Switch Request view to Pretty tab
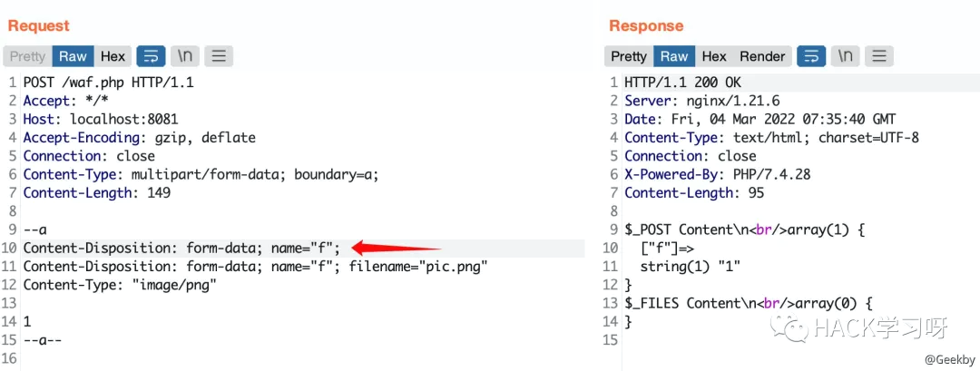 tap(27, 56)
